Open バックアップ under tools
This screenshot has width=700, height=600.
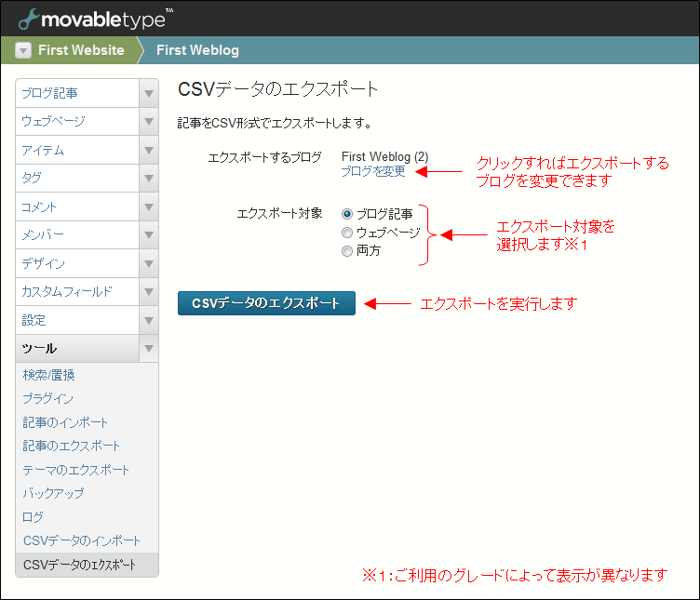(x=53, y=493)
